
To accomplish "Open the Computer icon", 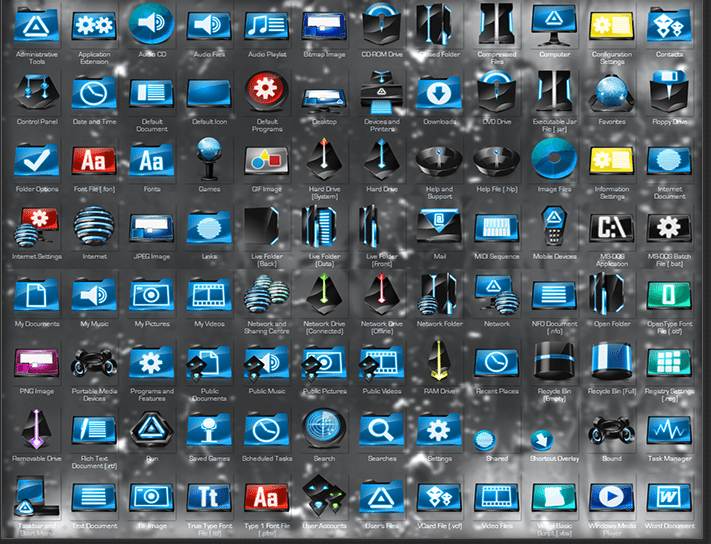I will pos(555,25).
